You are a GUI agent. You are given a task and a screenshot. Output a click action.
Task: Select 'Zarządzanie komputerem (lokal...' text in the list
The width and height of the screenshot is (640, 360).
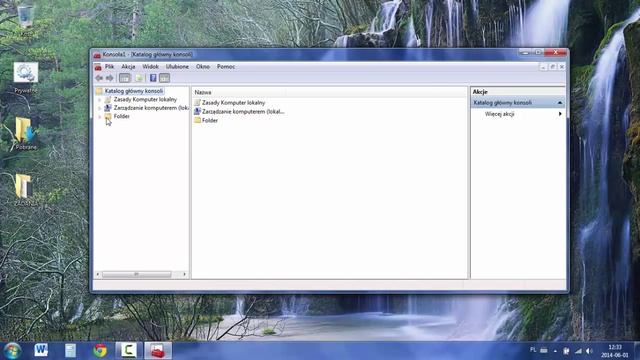coord(243,111)
